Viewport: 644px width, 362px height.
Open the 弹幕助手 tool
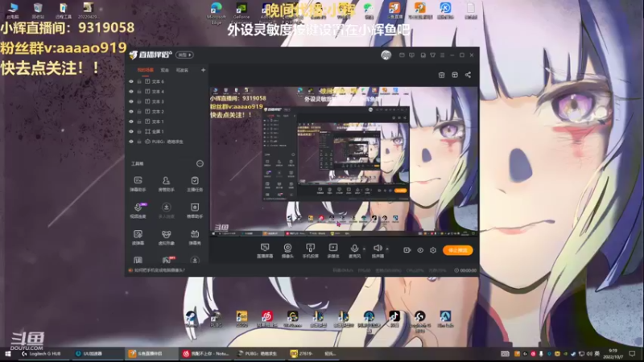[x=138, y=184]
